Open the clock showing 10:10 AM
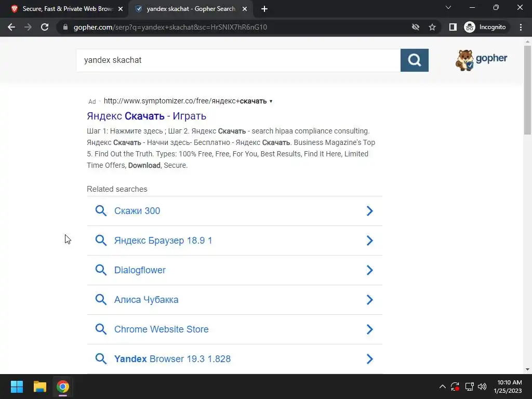The height and width of the screenshot is (399, 532). tap(508, 387)
